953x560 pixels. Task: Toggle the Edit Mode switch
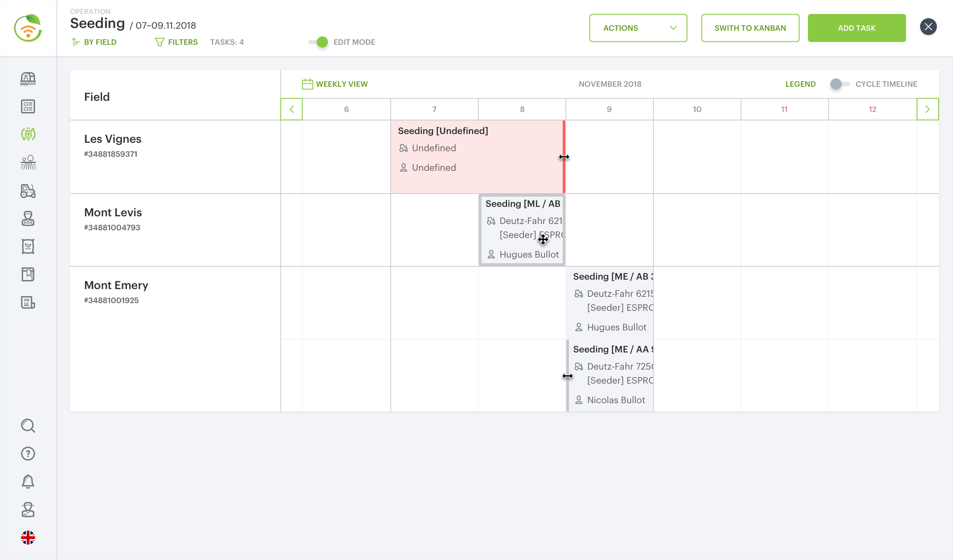point(318,42)
